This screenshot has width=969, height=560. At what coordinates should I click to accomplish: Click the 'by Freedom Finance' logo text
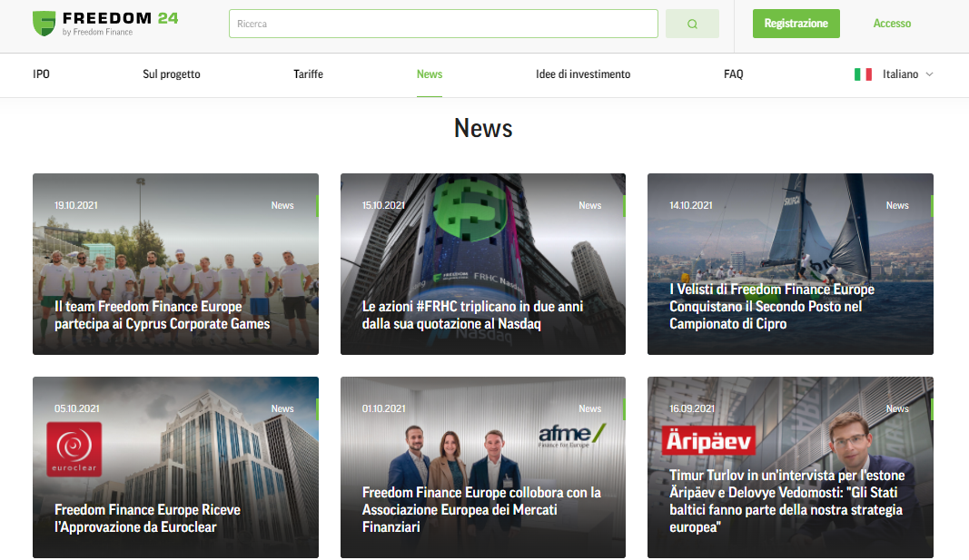[x=97, y=32]
